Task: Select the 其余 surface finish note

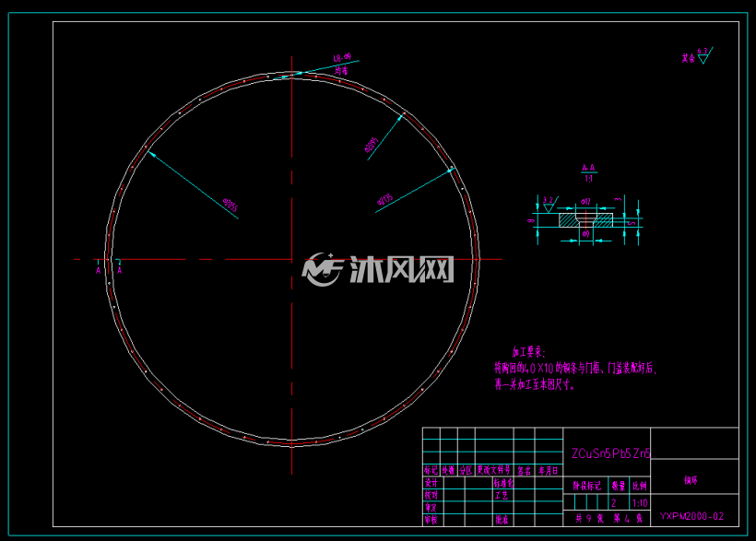Action: [x=689, y=58]
